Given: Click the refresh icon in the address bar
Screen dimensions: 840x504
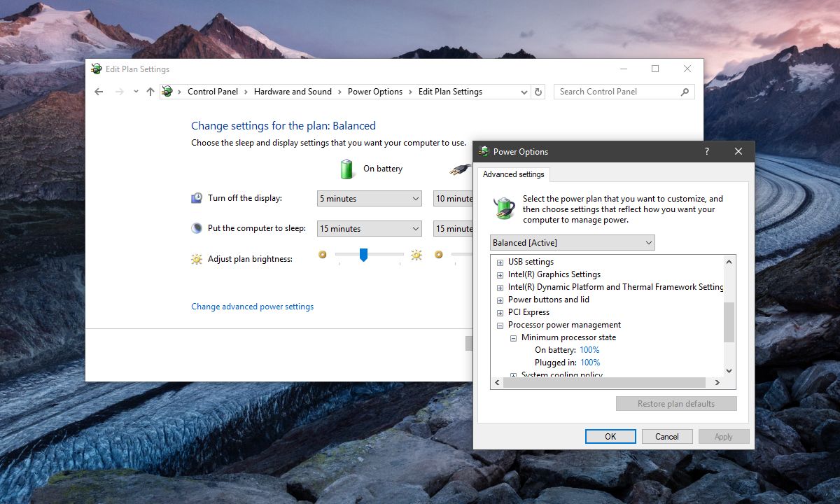Looking at the screenshot, I should [538, 92].
